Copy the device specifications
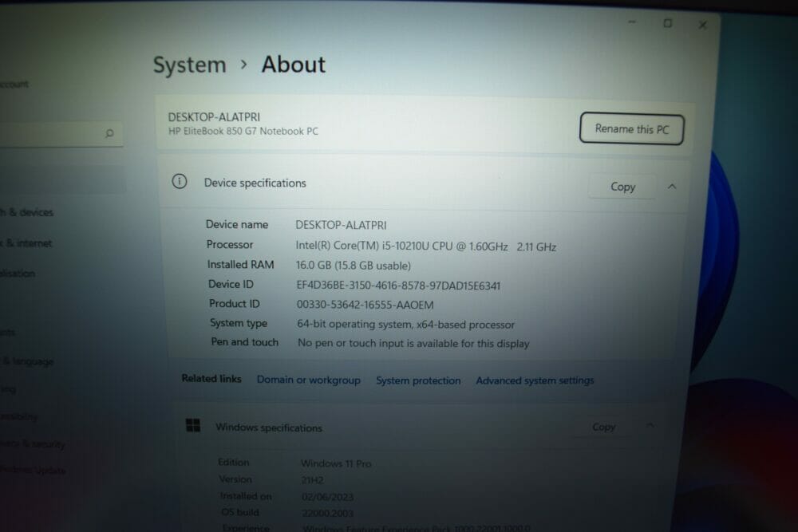 coord(622,187)
